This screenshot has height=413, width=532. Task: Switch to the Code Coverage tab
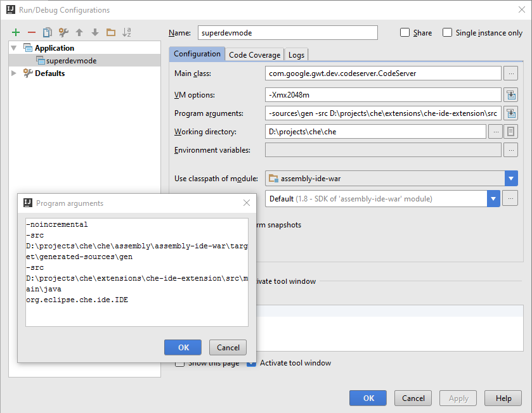point(254,55)
